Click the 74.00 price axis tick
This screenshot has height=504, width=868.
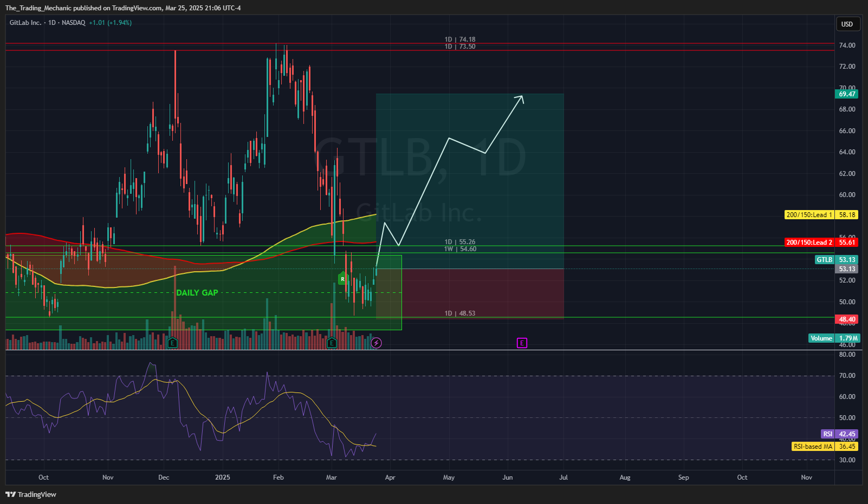[847, 45]
